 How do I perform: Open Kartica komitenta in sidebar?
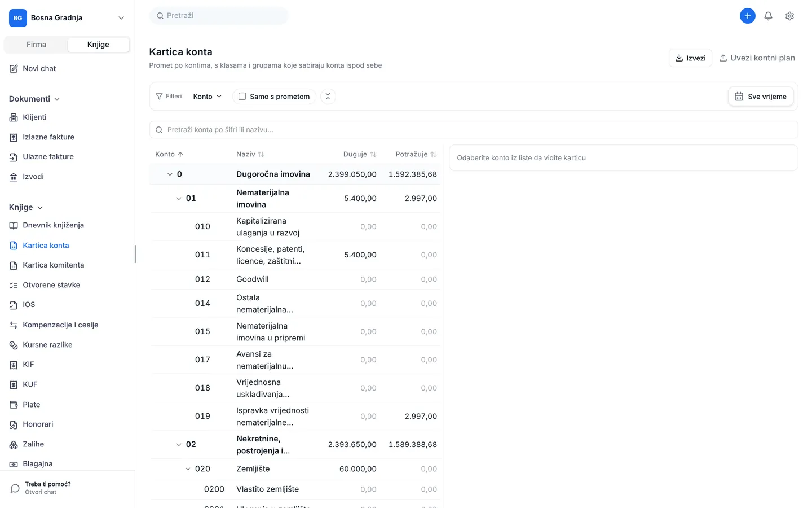54,265
